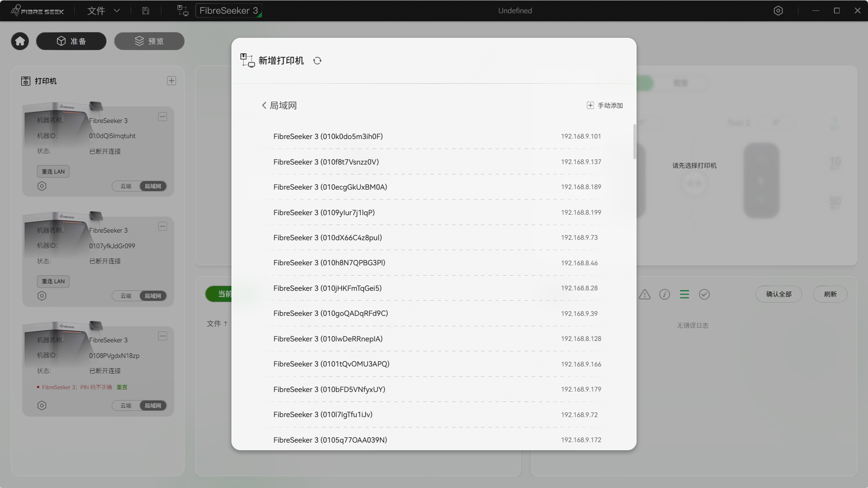Viewport: 868px width, 488px height.
Task: Remove printer 0107yfkJdGr099 with its minus icon
Action: (162, 227)
